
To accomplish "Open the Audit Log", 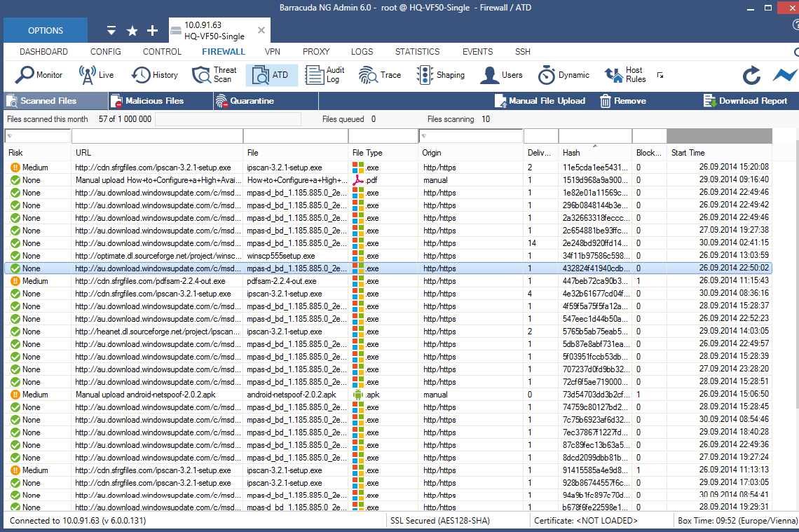I will [x=325, y=75].
